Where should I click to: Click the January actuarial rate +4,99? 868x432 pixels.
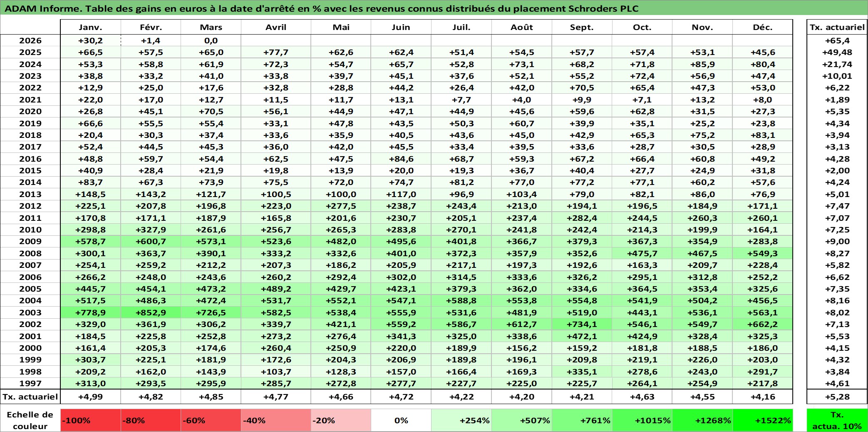[x=91, y=397]
